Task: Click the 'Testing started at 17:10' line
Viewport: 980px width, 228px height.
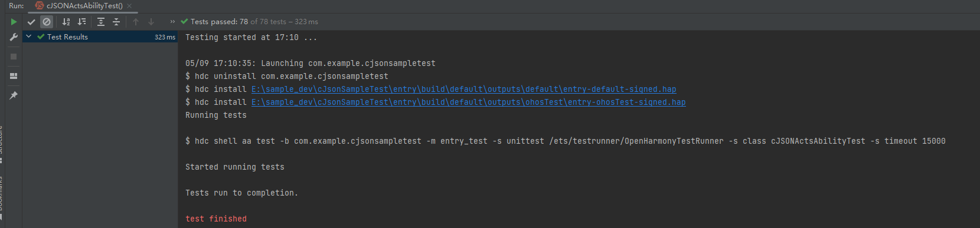Action: click(251, 38)
